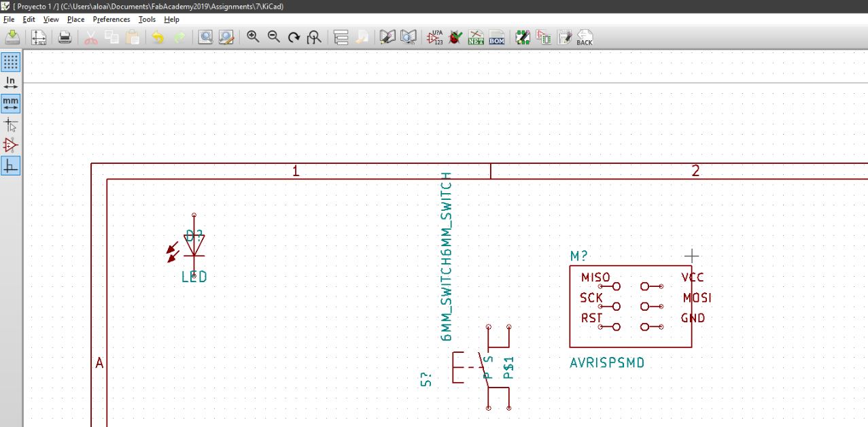Click the GND pin label
This screenshot has width=868, height=427.
tap(693, 318)
